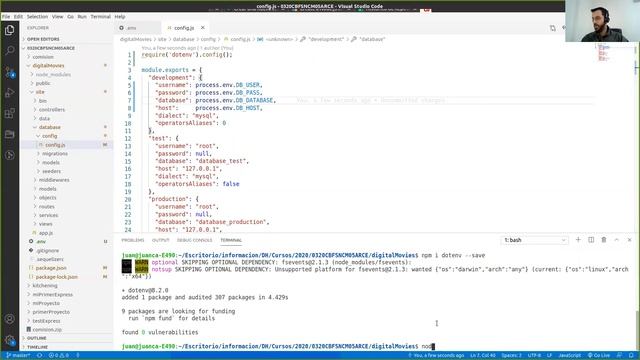Expand the middlewares folder
Image resolution: width=640 pixels, height=360 pixels.
(x=67, y=180)
